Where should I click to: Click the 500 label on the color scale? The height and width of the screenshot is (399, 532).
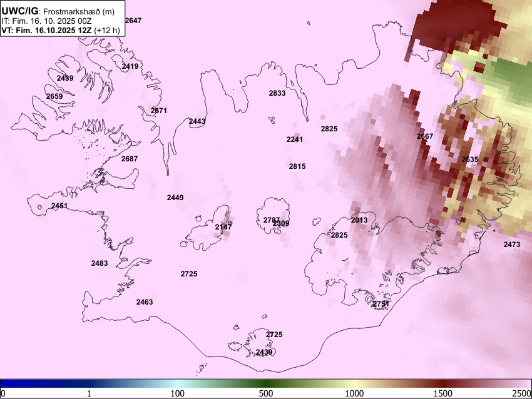[x=266, y=393]
